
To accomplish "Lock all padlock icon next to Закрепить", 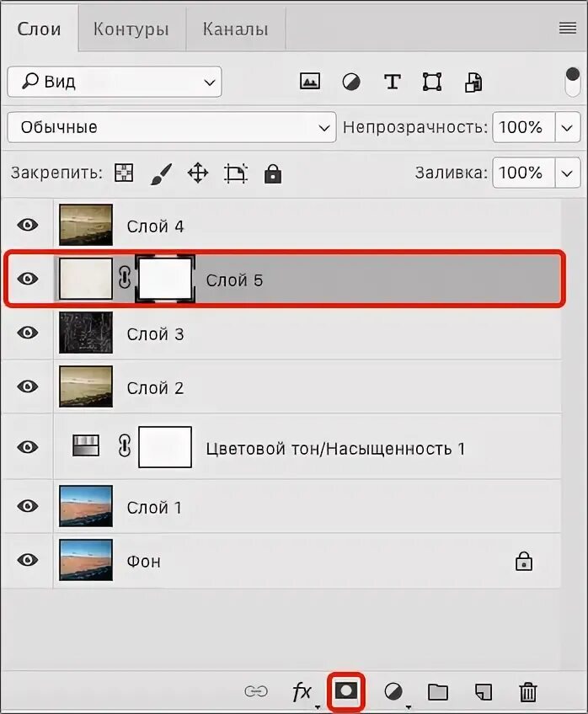I will 273,174.
